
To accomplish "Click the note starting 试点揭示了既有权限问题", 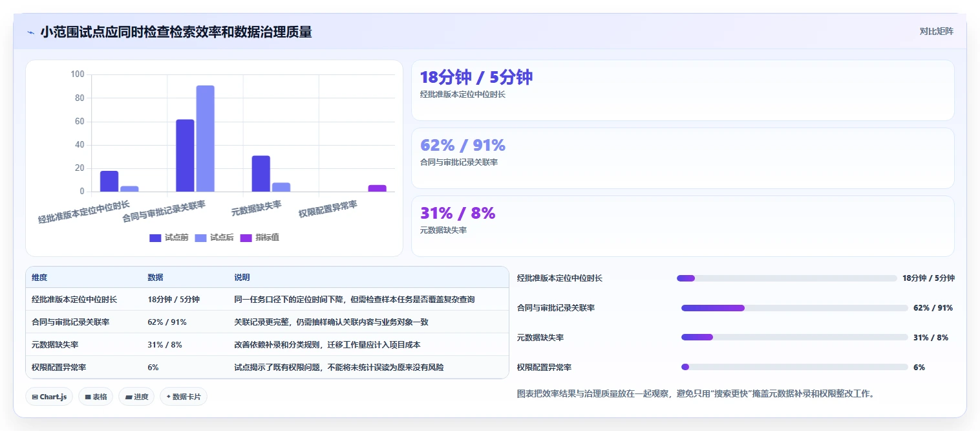I will 339,368.
